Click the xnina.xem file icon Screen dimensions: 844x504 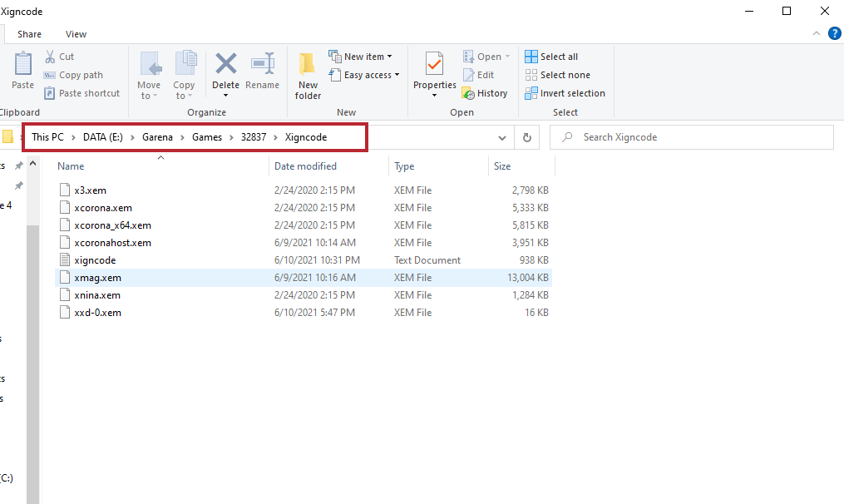(x=65, y=295)
